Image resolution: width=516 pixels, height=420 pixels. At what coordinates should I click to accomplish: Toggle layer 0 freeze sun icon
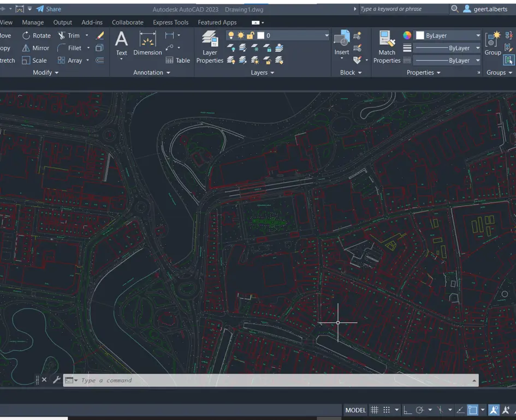pyautogui.click(x=241, y=35)
